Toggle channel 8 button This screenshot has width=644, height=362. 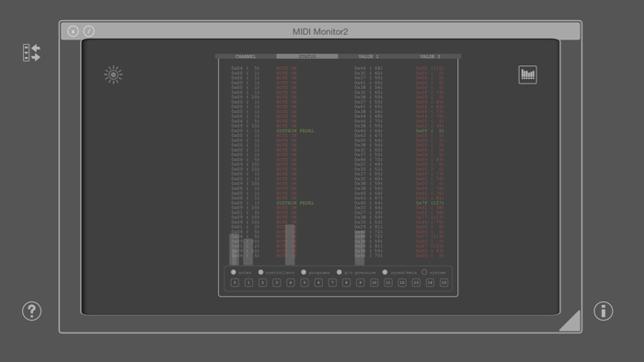(346, 282)
